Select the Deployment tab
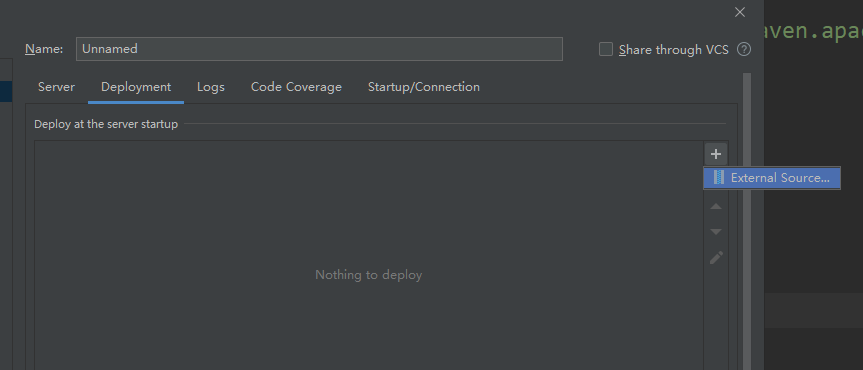Image resolution: width=863 pixels, height=370 pixels. click(136, 87)
